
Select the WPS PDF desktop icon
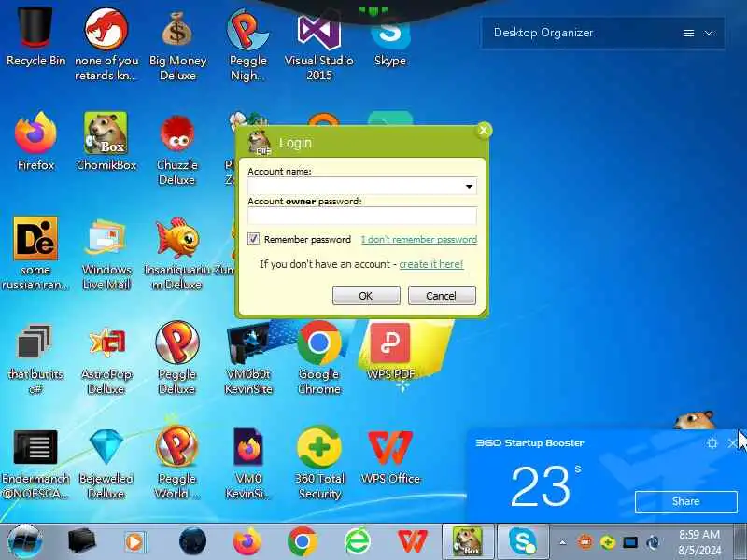389,351
